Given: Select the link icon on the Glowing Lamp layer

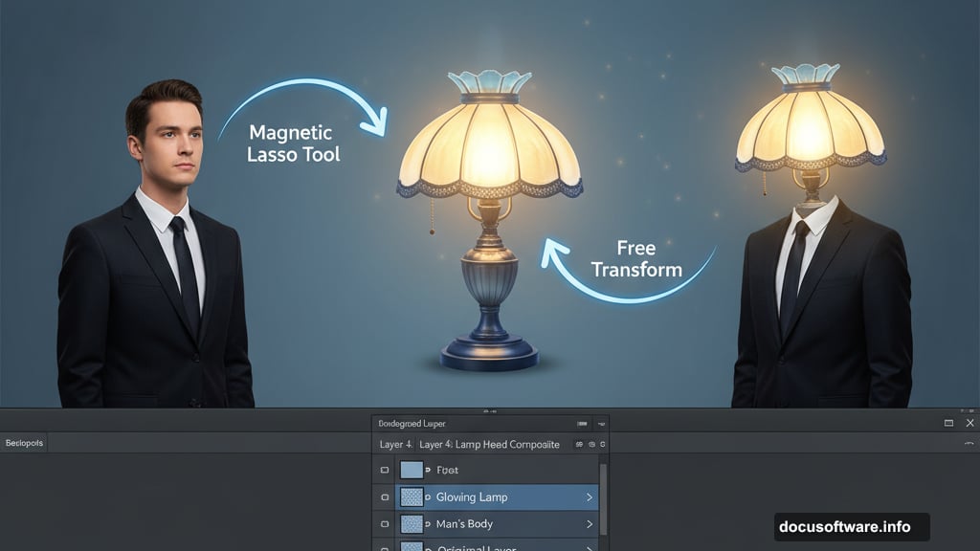Looking at the screenshot, I should [428, 497].
